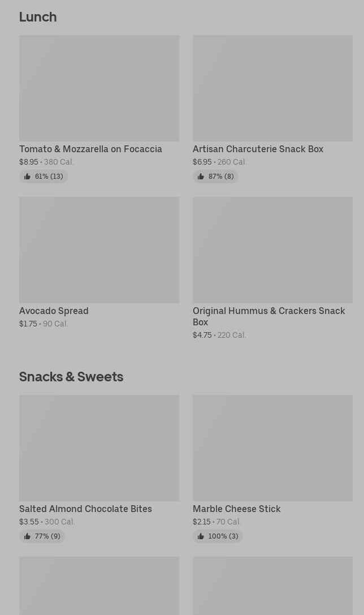Tap the Original Hummus & Crackers image
The width and height of the screenshot is (364, 615).
click(x=272, y=250)
